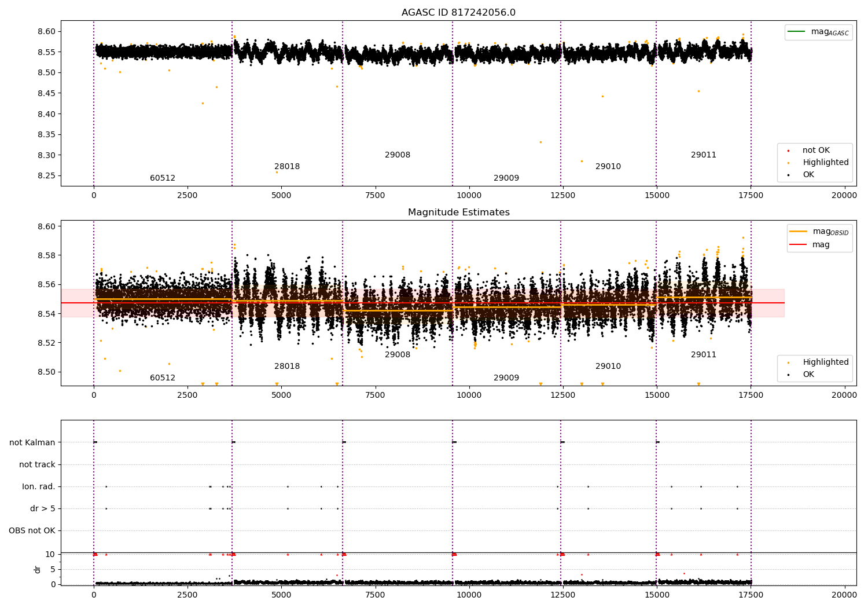Screen dimensions: 868x608
Task: Click the 10 tick on the dr axis
Action: 50,554
